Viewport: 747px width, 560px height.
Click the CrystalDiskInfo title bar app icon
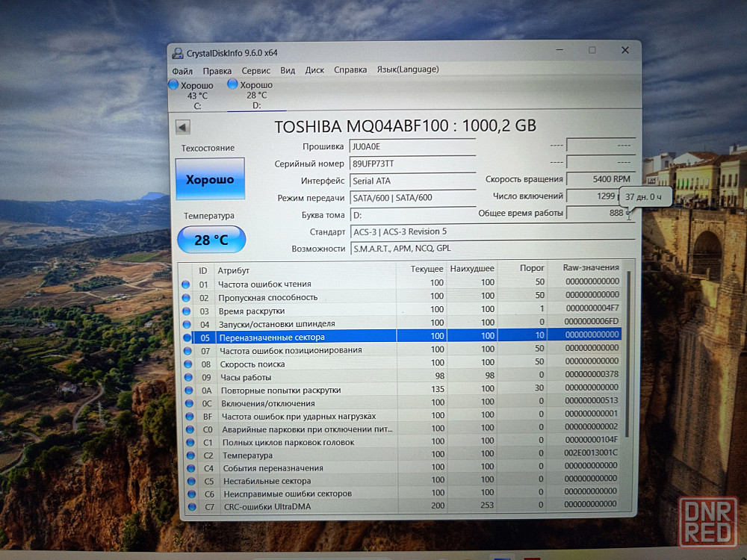point(178,53)
